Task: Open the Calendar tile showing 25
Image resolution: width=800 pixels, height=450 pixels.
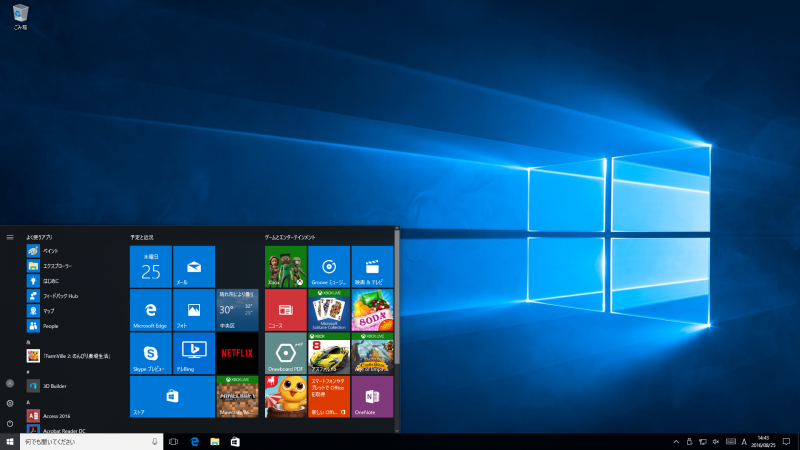Action: pyautogui.click(x=151, y=266)
